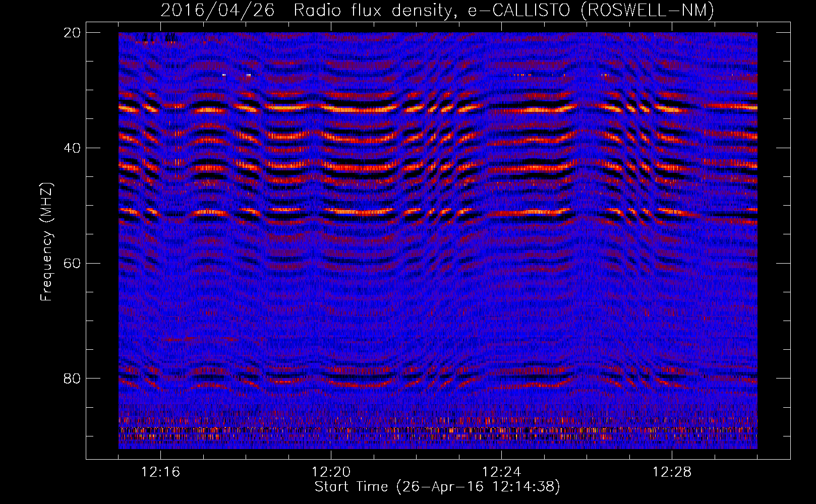Click the '12:24' time tick label
Screen dimensions: 816x504
pyautogui.click(x=501, y=472)
